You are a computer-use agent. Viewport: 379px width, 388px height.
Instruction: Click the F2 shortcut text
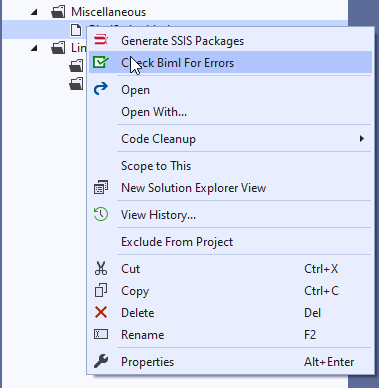(x=310, y=335)
